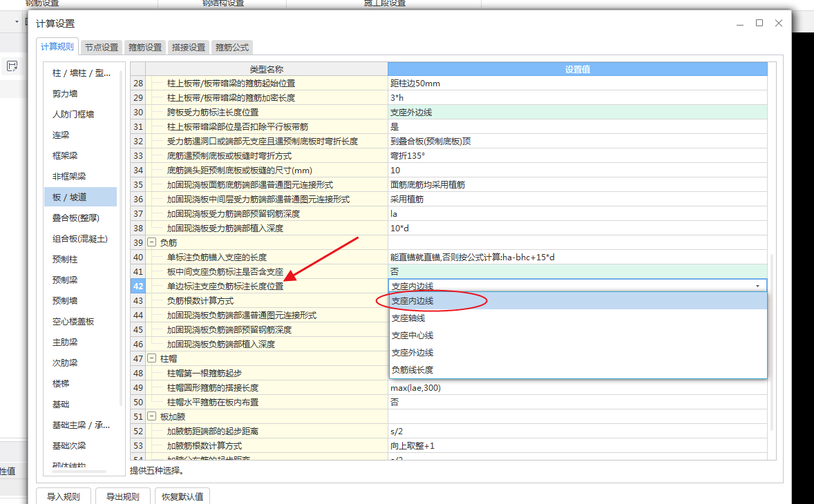Select 基础主梁 / 承... in the component list
This screenshot has height=504, width=814.
click(x=81, y=425)
